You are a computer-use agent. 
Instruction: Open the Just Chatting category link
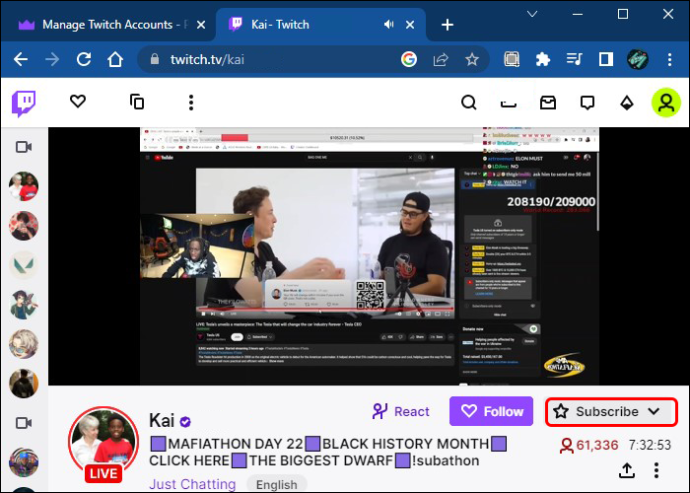coord(192,484)
